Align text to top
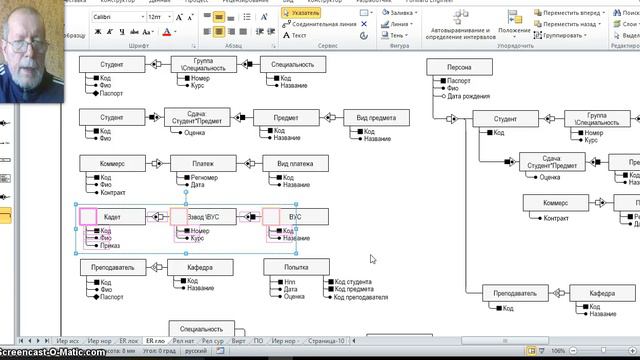 [207, 17]
